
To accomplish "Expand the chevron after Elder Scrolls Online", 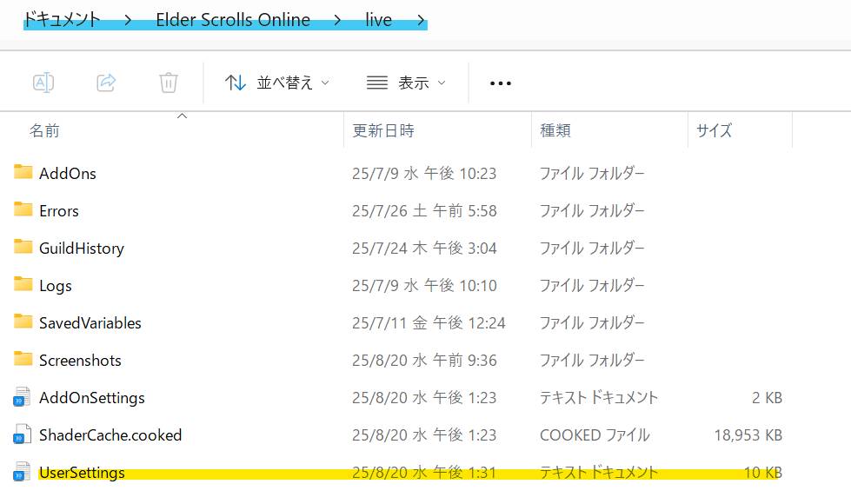I will pos(337,21).
